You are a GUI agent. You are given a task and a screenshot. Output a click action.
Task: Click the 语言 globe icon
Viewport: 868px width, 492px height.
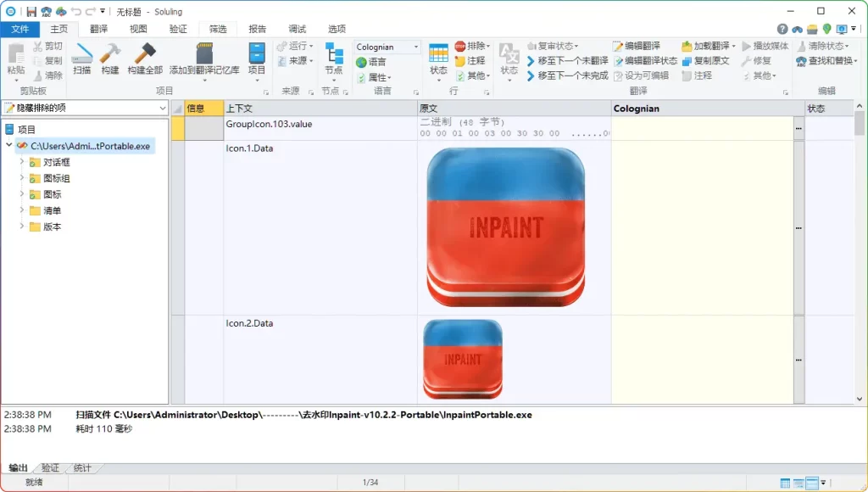click(x=361, y=62)
